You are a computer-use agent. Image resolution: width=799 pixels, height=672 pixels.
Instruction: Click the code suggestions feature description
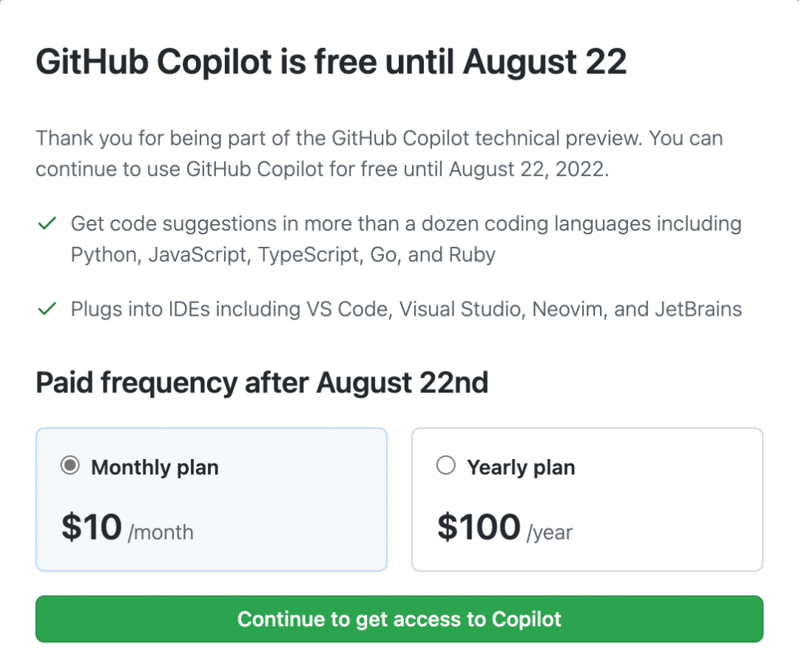pyautogui.click(x=406, y=223)
